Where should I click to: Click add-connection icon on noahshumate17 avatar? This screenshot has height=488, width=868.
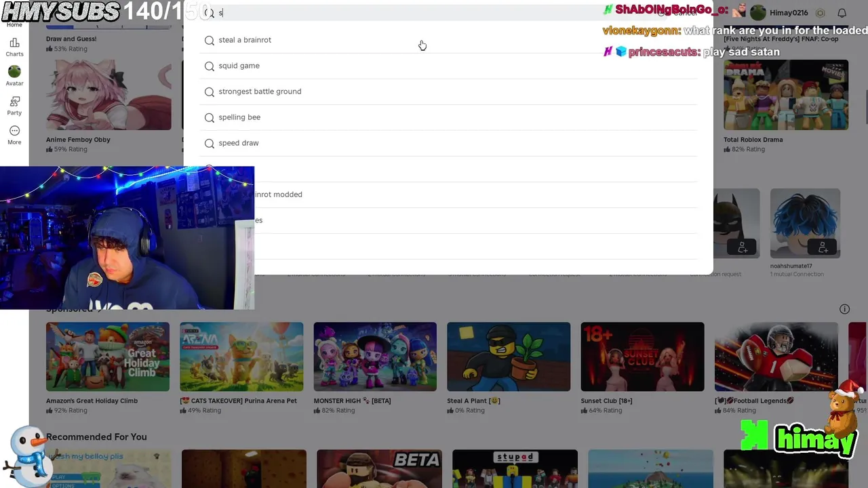(823, 247)
